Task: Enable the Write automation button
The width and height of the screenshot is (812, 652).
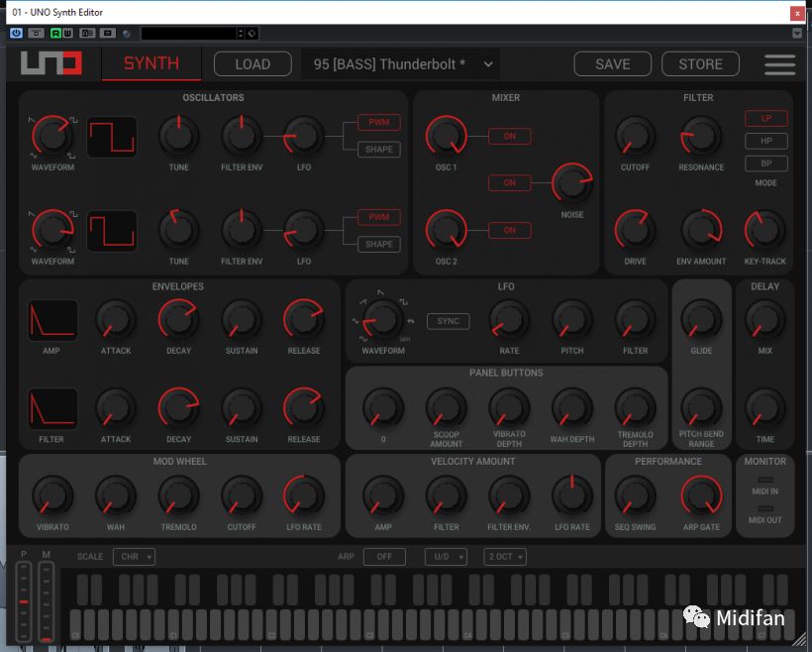Action: [x=67, y=33]
